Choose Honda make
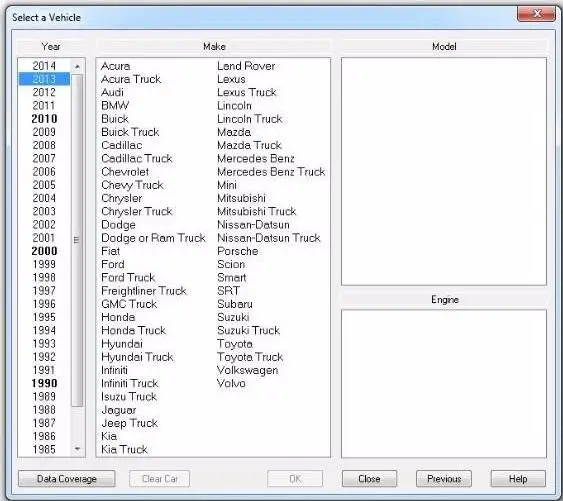563x501 pixels. [x=118, y=317]
